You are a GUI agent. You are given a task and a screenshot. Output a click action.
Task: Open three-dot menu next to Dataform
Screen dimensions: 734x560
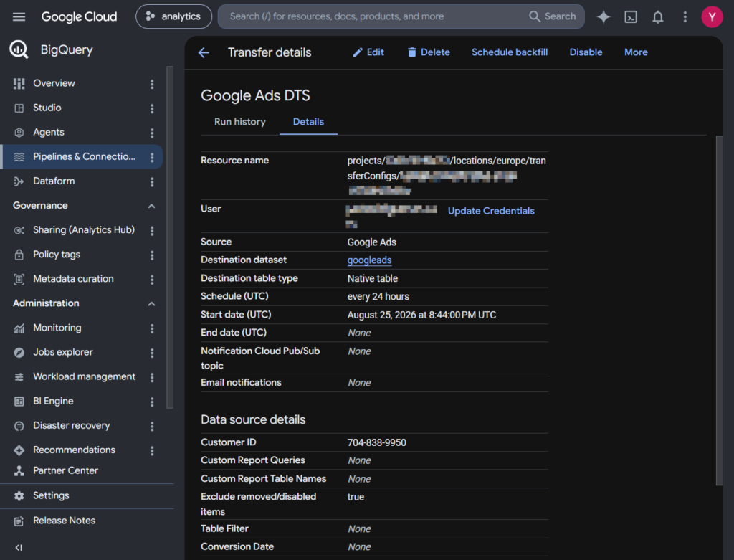click(x=152, y=182)
